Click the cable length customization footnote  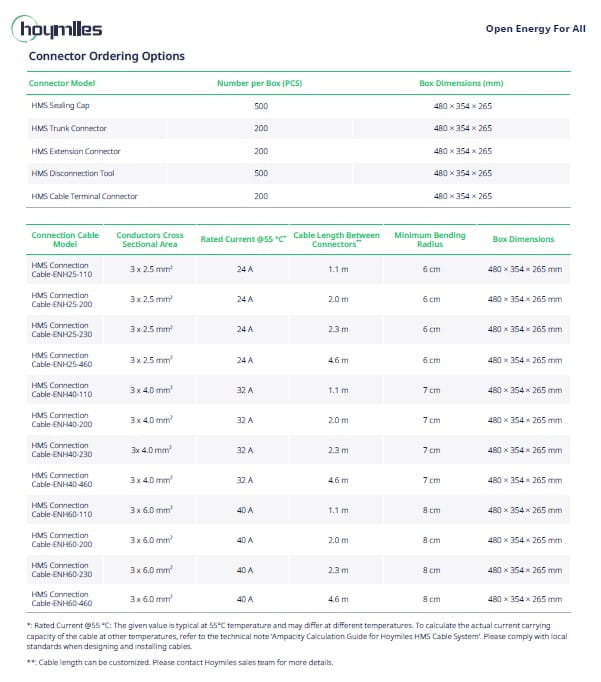pyautogui.click(x=180, y=662)
